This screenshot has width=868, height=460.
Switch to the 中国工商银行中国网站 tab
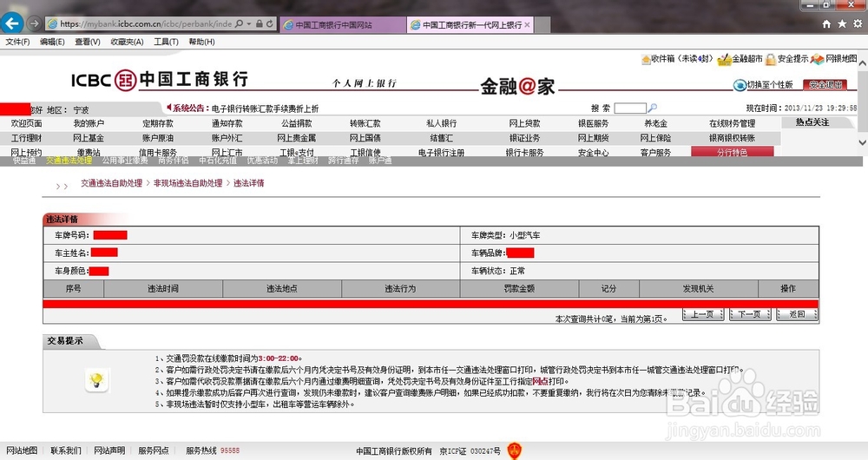(343, 25)
